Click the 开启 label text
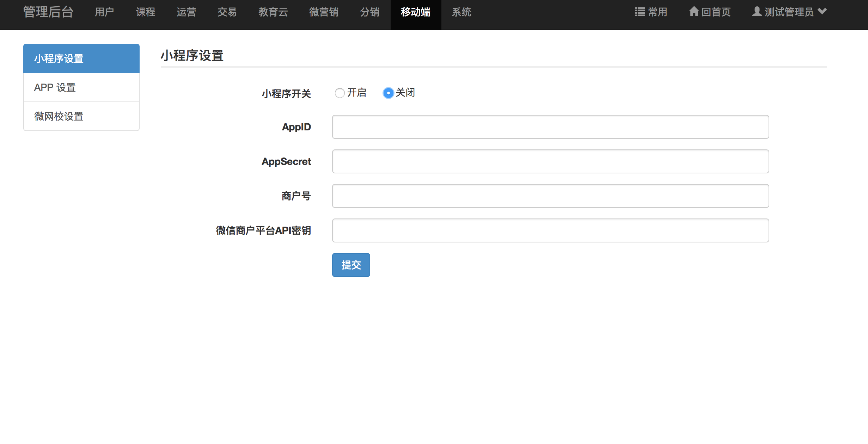The width and height of the screenshot is (868, 444). (x=357, y=93)
